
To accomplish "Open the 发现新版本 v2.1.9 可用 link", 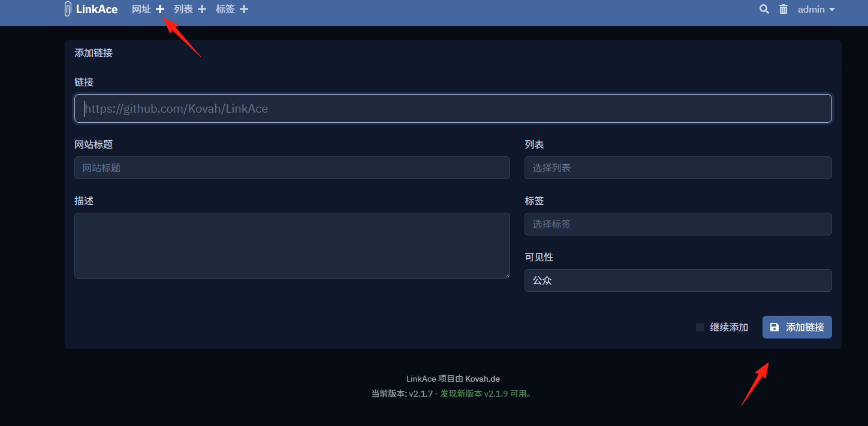I will [x=486, y=394].
